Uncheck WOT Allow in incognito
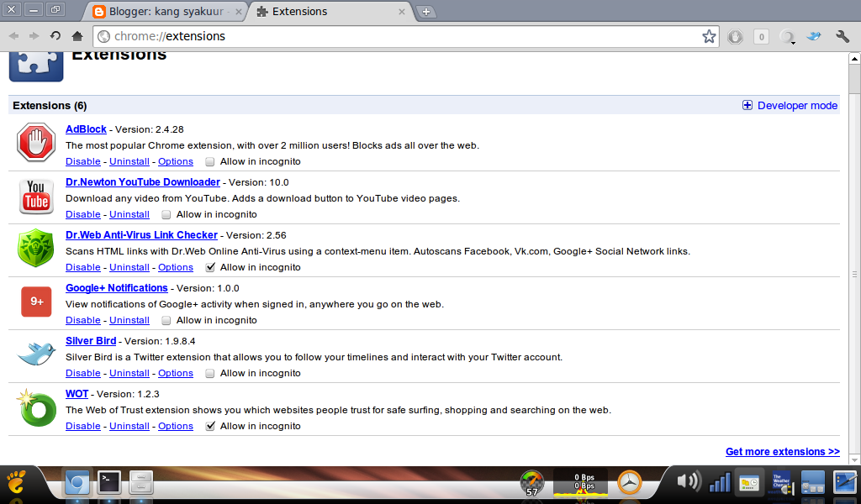861x504 pixels. 209,426
